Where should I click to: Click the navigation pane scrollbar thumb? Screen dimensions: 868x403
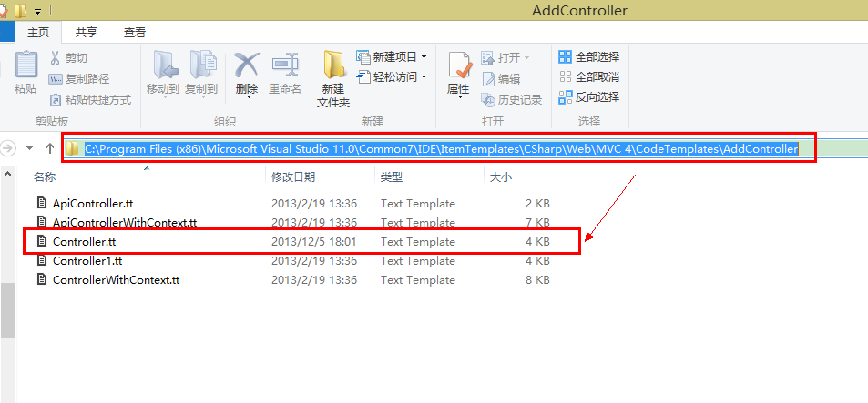(6, 309)
